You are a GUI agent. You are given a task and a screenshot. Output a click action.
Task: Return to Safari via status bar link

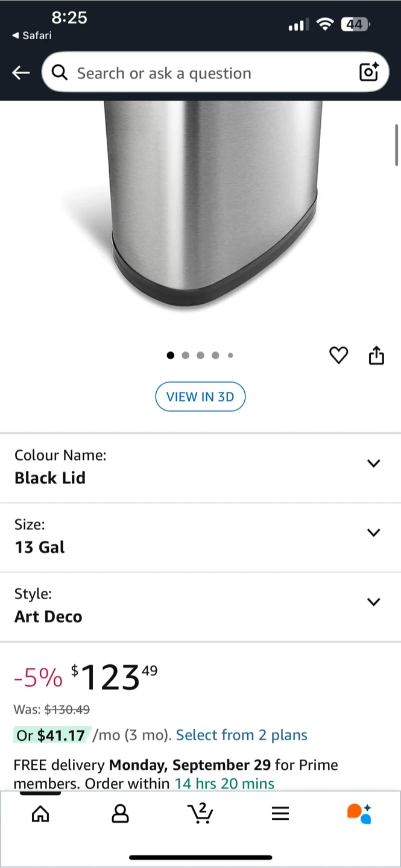pyautogui.click(x=32, y=36)
